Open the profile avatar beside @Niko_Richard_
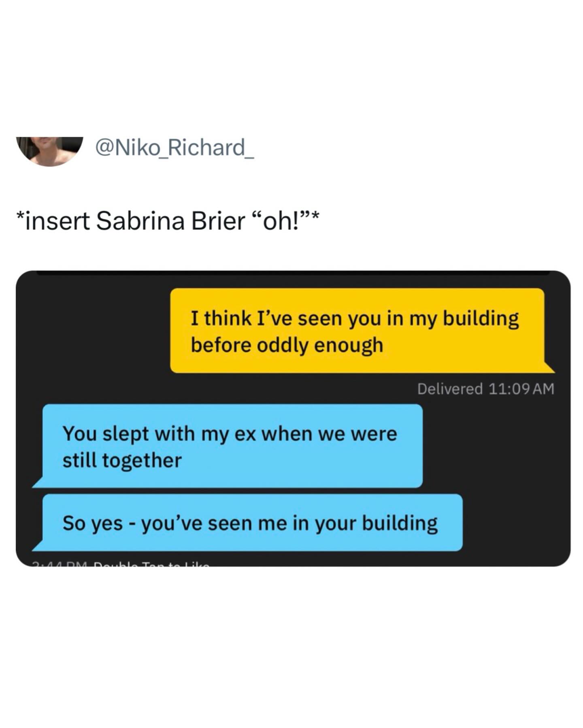583x728 pixels. [x=50, y=151]
